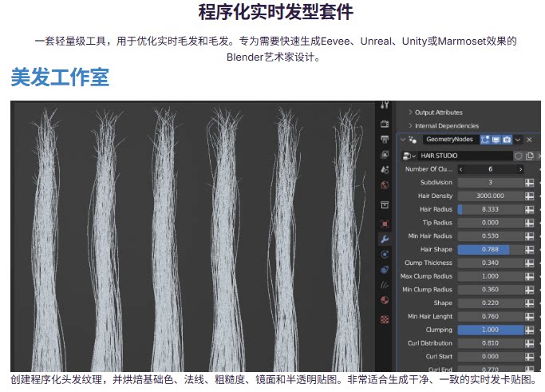The height and width of the screenshot is (392, 545).
Task: Toggle attribute input for Hair Density
Action: point(529,196)
